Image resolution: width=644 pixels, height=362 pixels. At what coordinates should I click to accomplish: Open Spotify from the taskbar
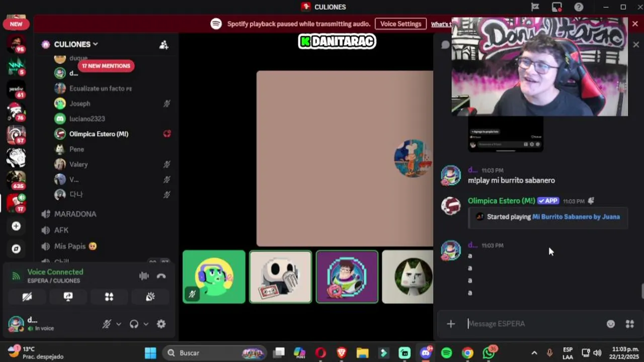point(446,353)
